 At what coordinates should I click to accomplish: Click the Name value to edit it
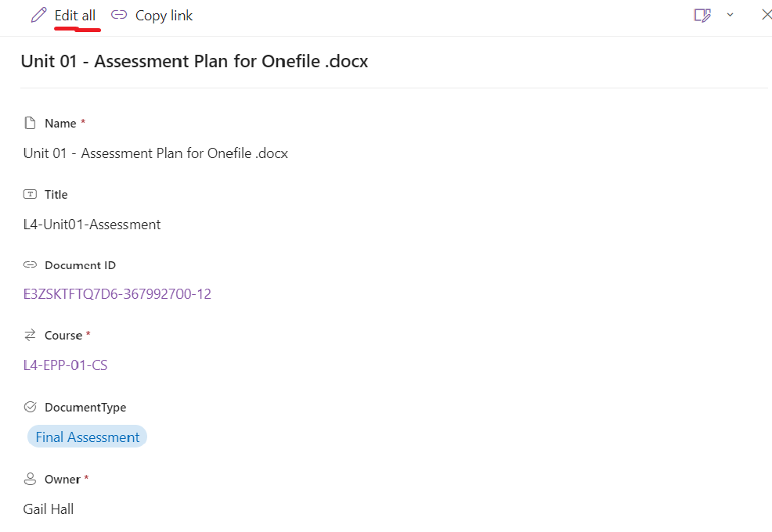coord(156,153)
